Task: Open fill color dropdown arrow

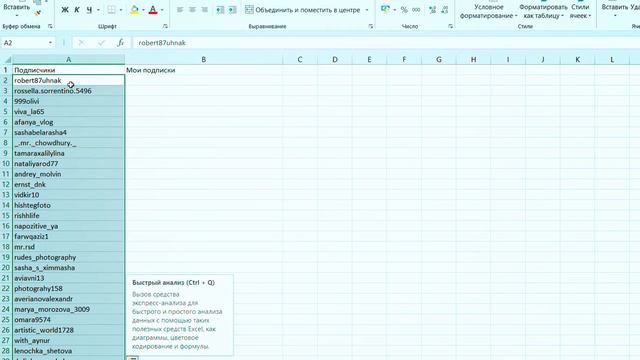Action: pyautogui.click(x=143, y=10)
